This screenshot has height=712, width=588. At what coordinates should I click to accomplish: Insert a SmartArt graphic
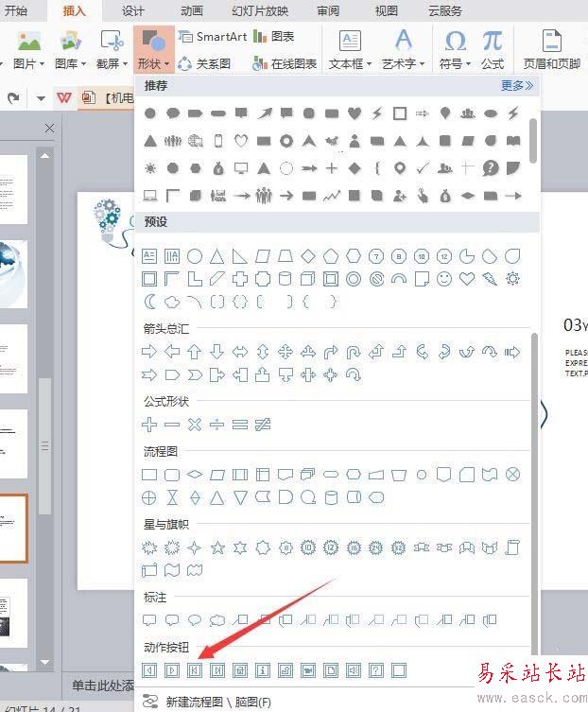(213, 36)
